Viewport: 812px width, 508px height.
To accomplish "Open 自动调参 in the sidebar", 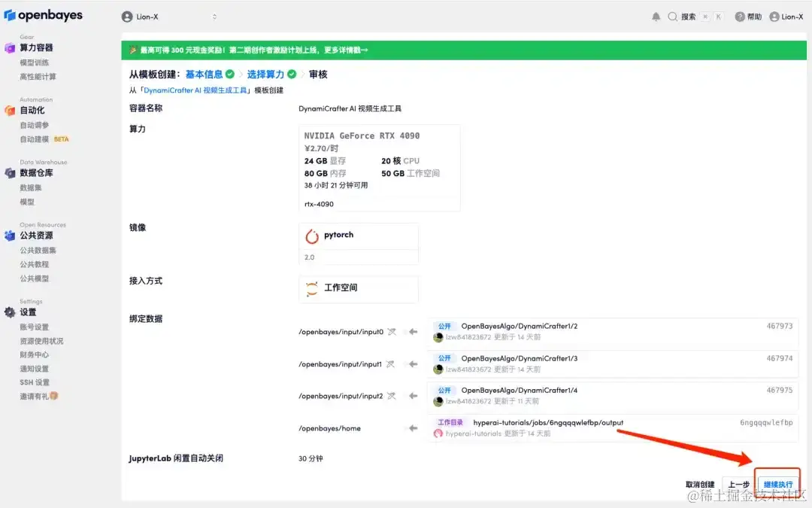I will (x=34, y=125).
